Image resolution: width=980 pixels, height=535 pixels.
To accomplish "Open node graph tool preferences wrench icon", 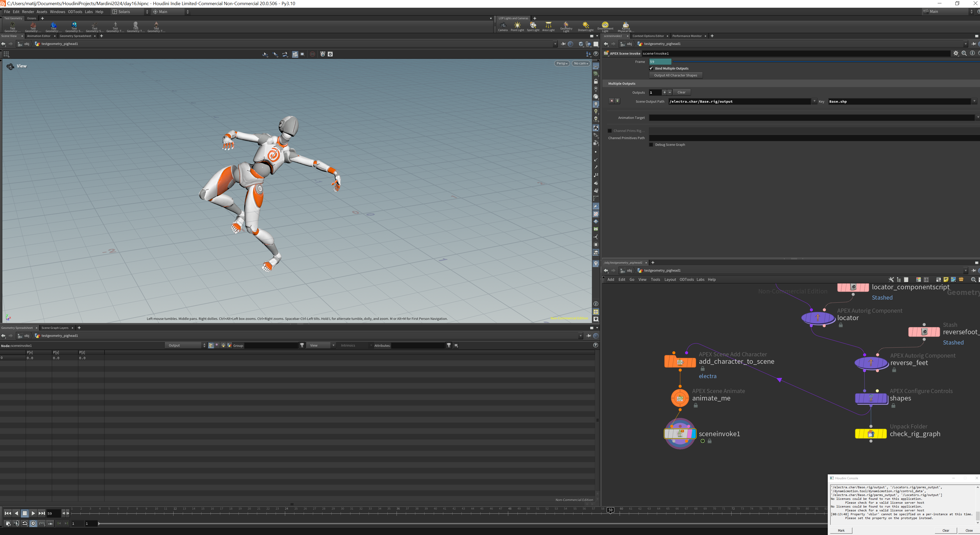I will coord(891,280).
